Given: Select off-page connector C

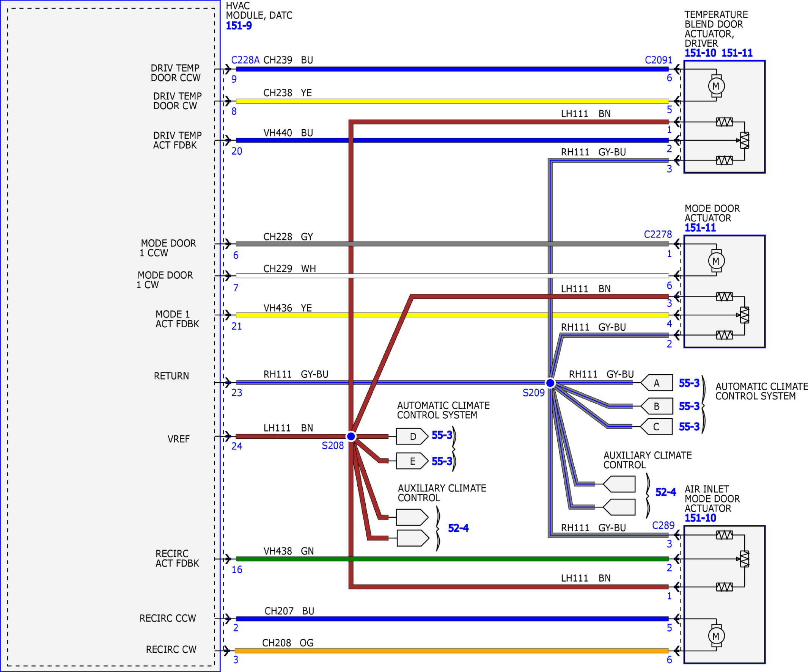Looking at the screenshot, I should point(657,427).
